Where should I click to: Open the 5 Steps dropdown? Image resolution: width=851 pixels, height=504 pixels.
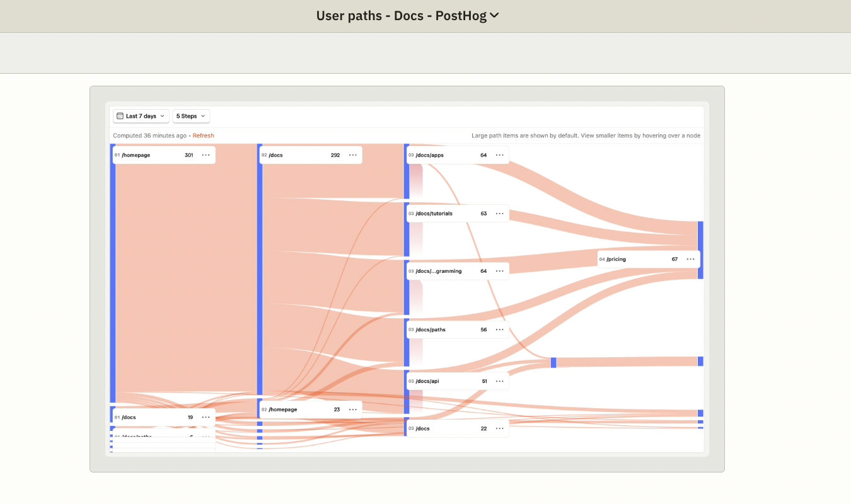click(x=190, y=116)
